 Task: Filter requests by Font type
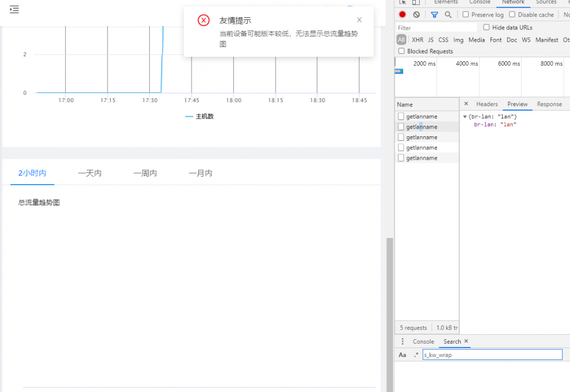point(495,40)
